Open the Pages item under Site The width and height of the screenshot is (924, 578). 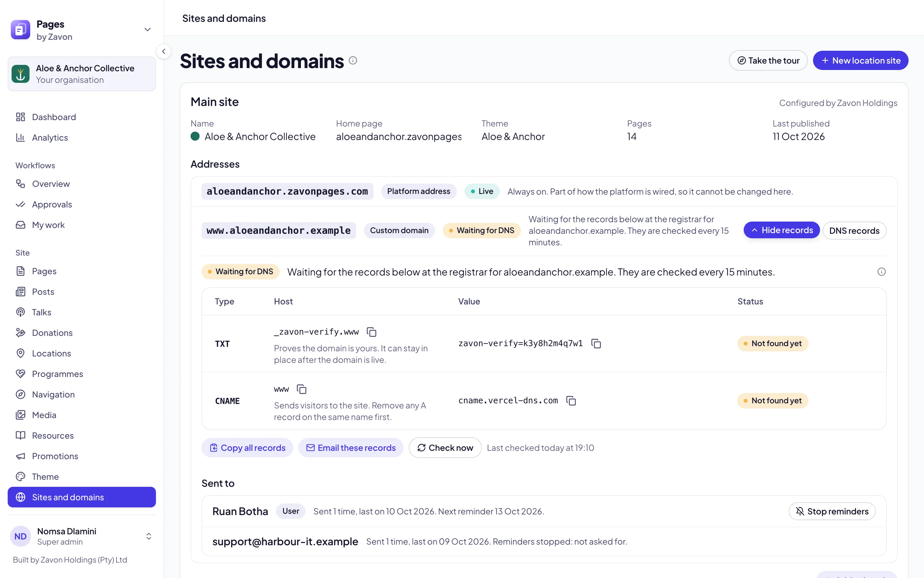coord(82,271)
